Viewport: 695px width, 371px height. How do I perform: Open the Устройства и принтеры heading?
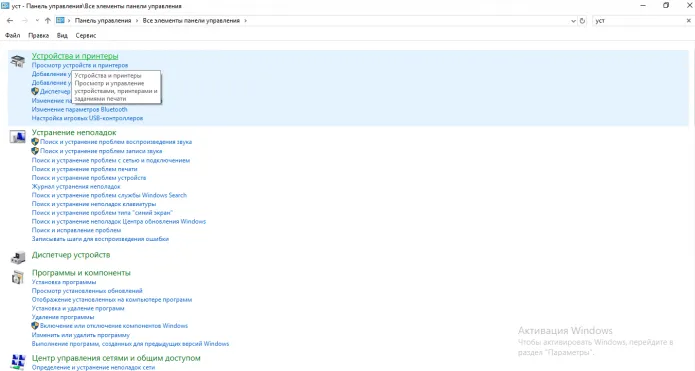pyautogui.click(x=75, y=56)
